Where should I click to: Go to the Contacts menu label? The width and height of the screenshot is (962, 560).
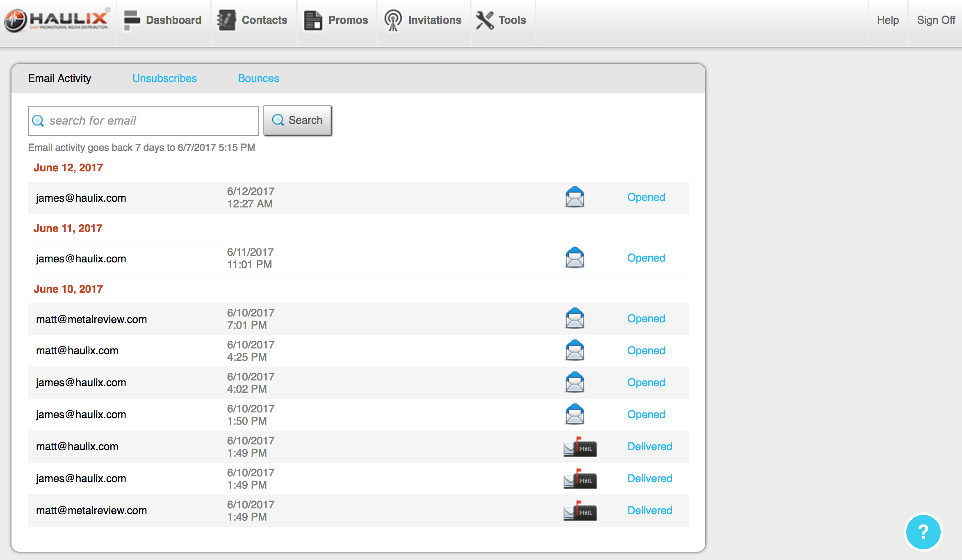(264, 20)
